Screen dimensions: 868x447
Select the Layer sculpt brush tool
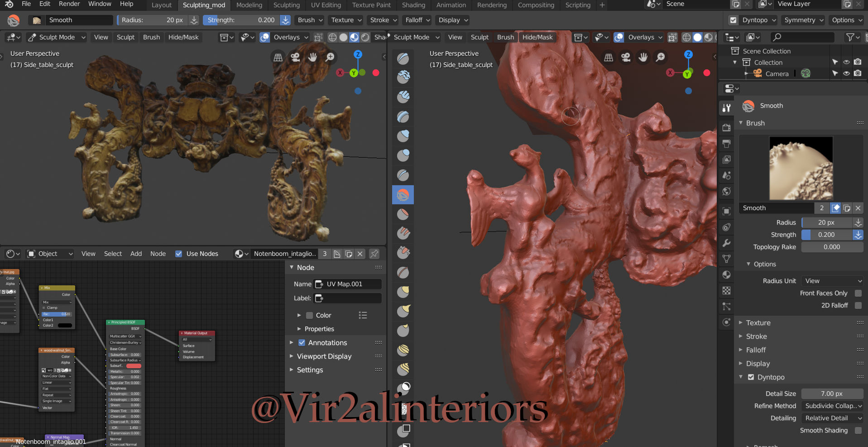click(403, 117)
